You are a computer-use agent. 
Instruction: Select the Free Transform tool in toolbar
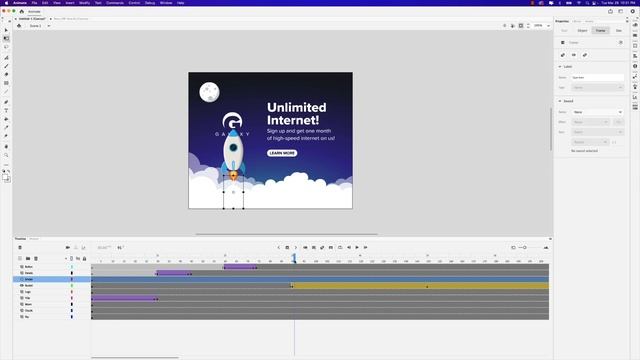[6, 38]
